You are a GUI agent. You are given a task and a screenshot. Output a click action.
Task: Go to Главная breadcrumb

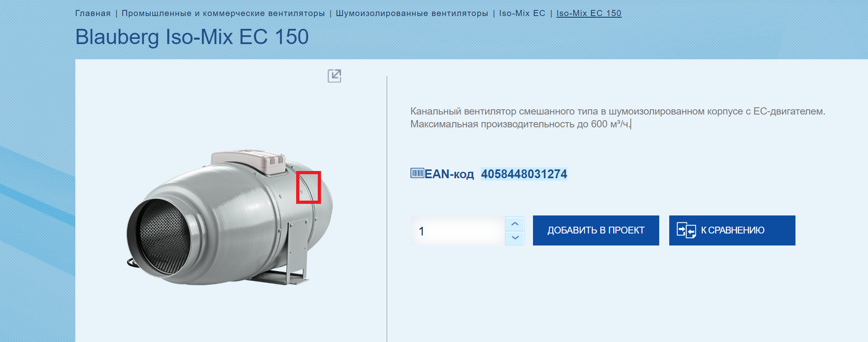pos(93,13)
